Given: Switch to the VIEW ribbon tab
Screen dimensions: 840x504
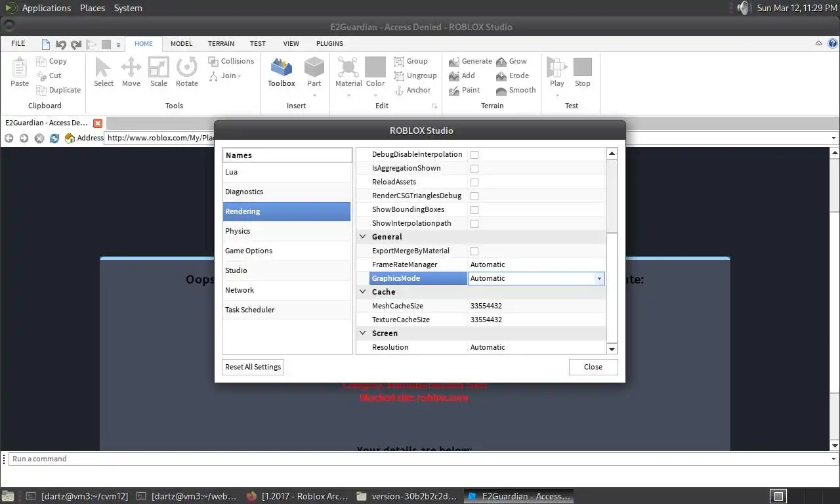Looking at the screenshot, I should tap(291, 43).
